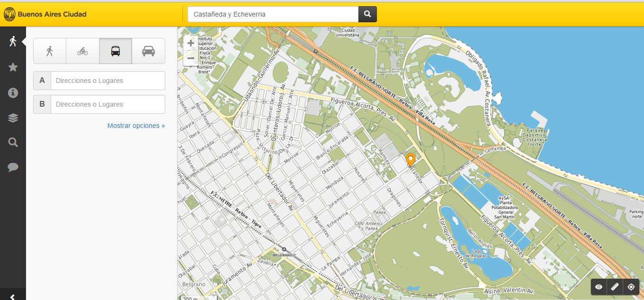Open the map layers panel
644x300 pixels.
tap(13, 118)
